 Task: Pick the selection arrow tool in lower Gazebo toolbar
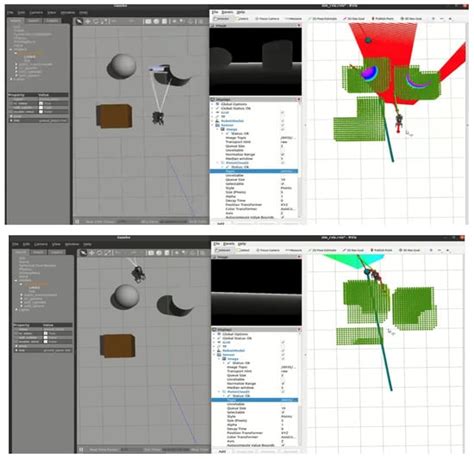(x=83, y=253)
